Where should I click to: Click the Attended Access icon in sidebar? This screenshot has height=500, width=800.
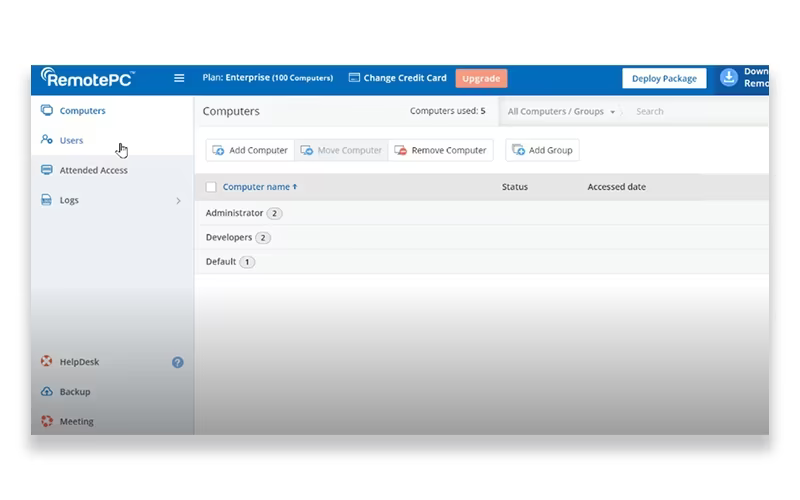(47, 170)
